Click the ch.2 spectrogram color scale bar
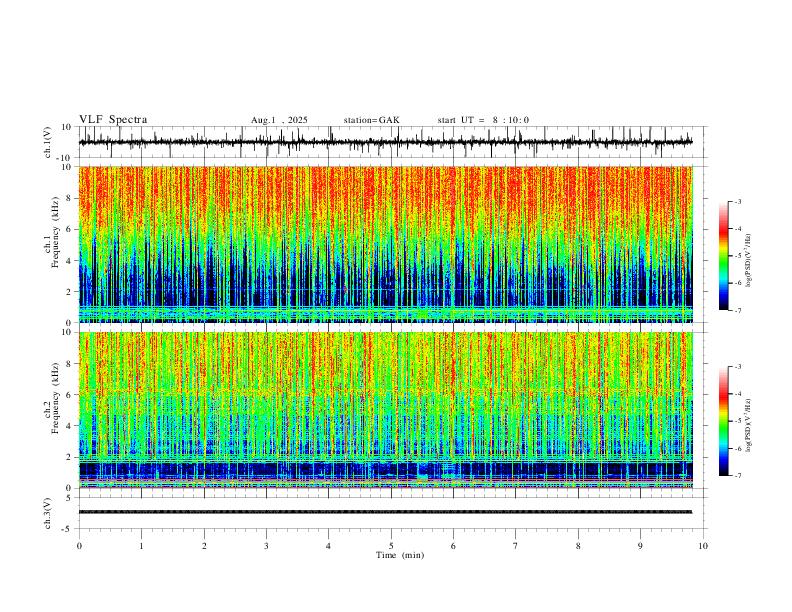Image resolution: width=792 pixels, height=612 pixels. [723, 421]
